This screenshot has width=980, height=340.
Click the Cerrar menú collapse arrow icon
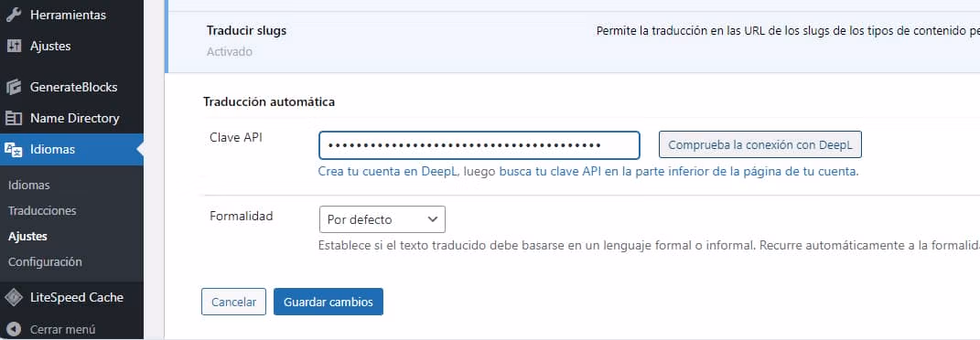15,329
